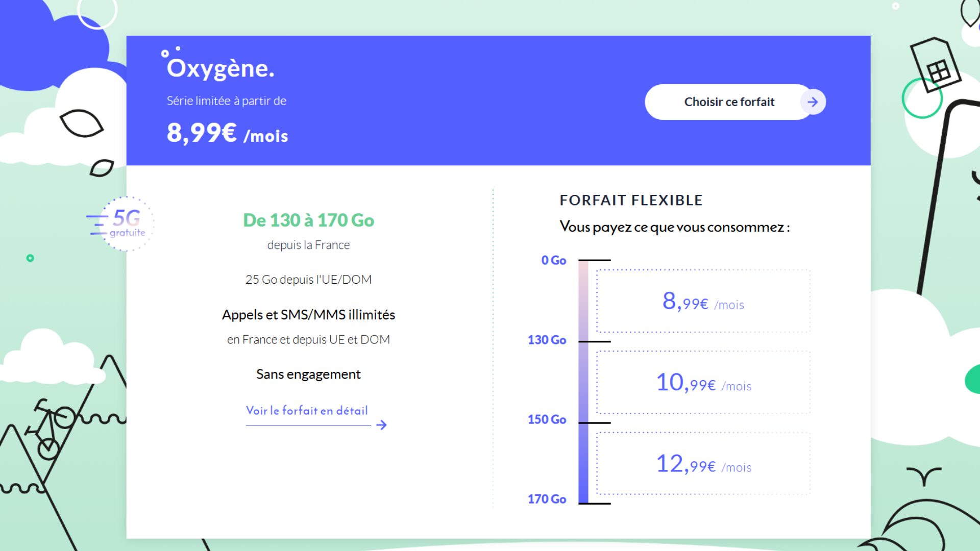This screenshot has width=980, height=551.
Task: Click the Oxygène logo title
Action: 219,67
